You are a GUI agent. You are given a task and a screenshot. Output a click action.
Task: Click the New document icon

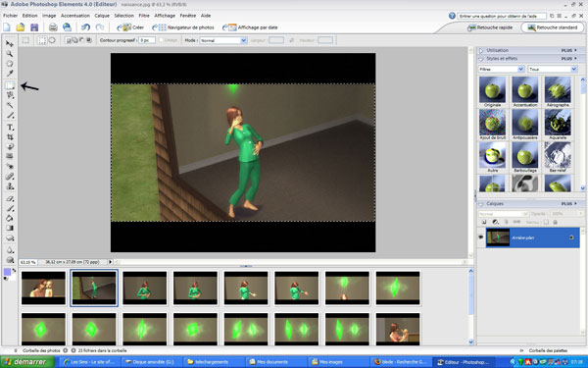point(7,27)
